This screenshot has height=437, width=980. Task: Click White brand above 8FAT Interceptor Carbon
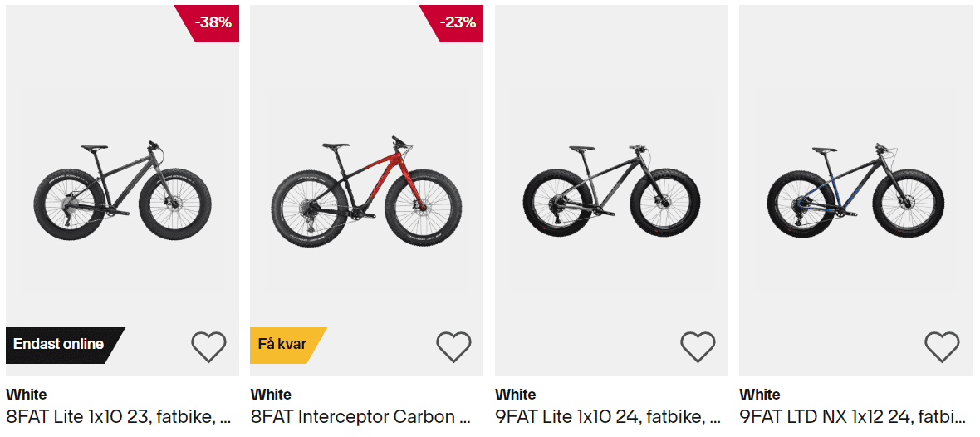pos(271,395)
